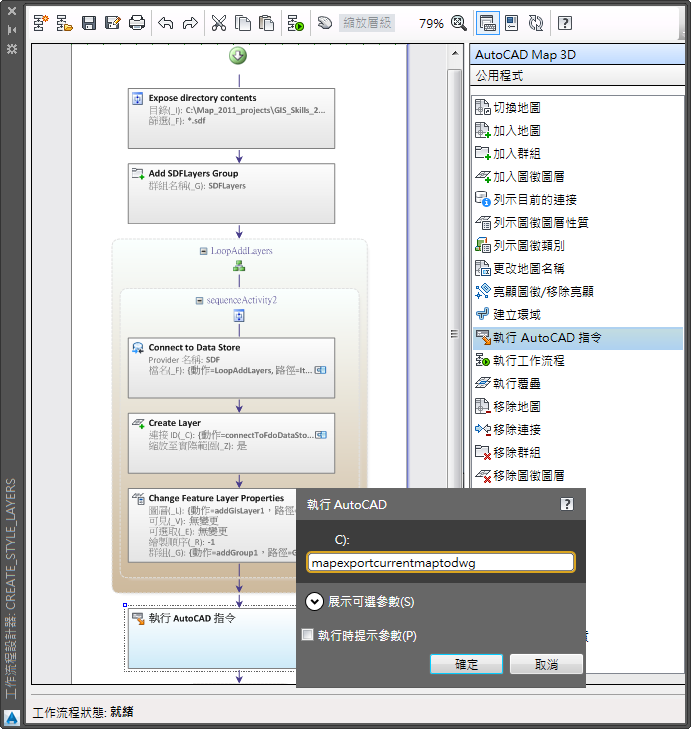Select the Create Layer activity
The image size is (691, 729).
[x=231, y=443]
